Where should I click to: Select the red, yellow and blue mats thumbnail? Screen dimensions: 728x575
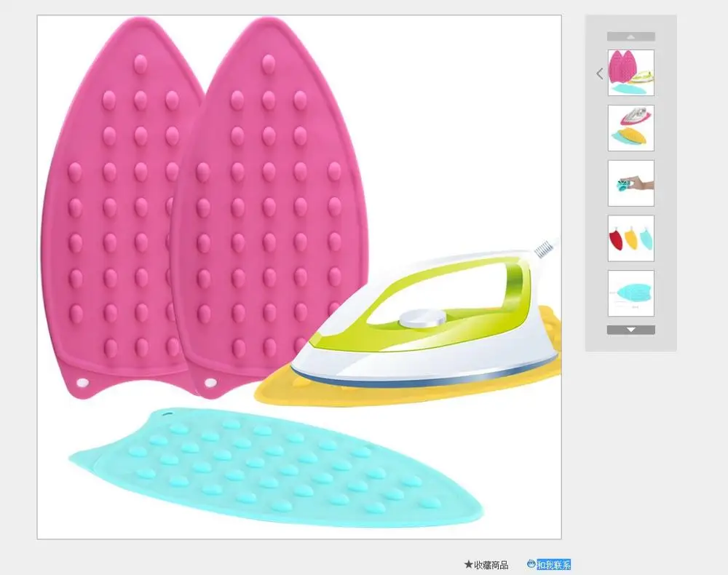point(631,238)
